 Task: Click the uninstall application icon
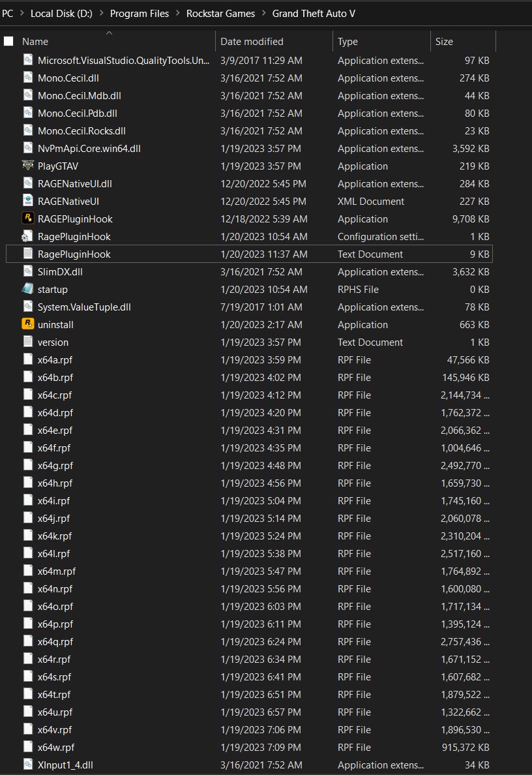pos(27,324)
